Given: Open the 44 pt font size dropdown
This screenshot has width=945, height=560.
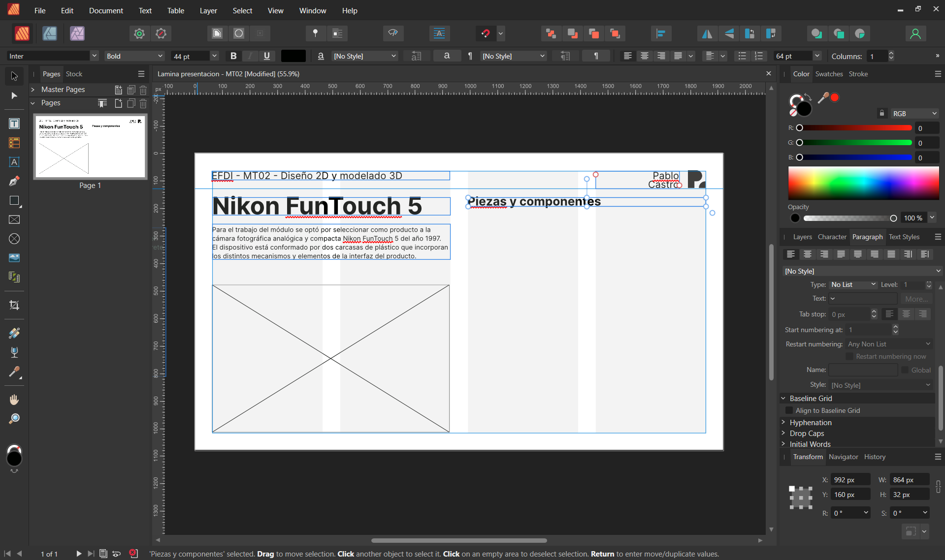Looking at the screenshot, I should point(214,56).
